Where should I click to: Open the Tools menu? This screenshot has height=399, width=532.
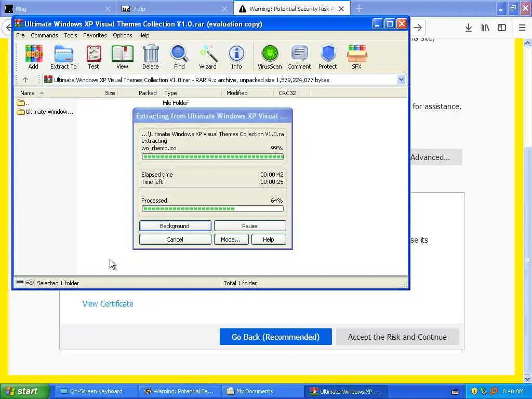tap(71, 35)
